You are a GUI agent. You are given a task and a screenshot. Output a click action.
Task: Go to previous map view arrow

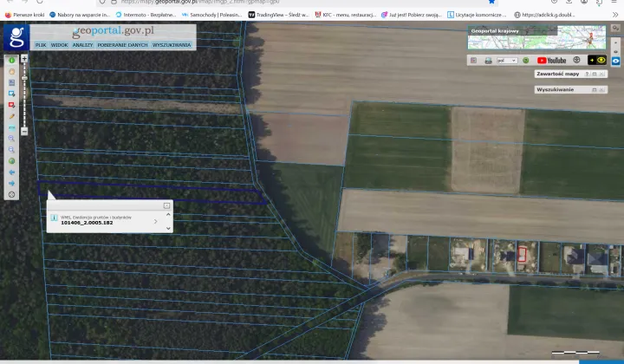[x=12, y=172]
